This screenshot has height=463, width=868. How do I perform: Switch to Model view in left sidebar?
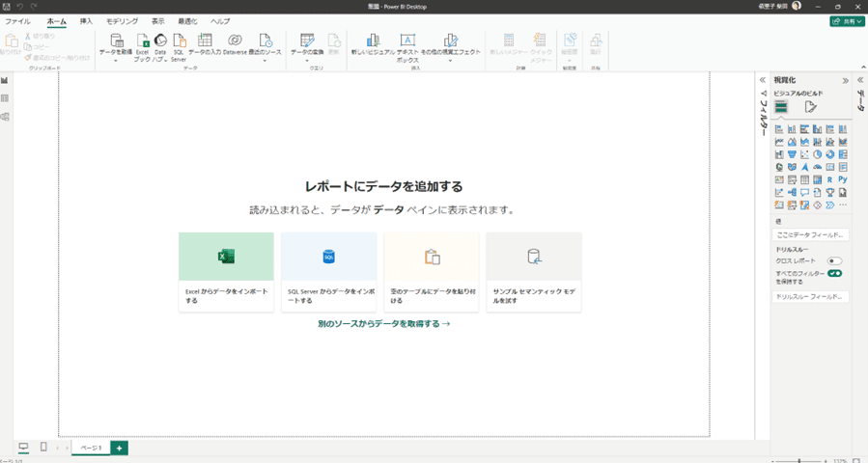[5, 117]
